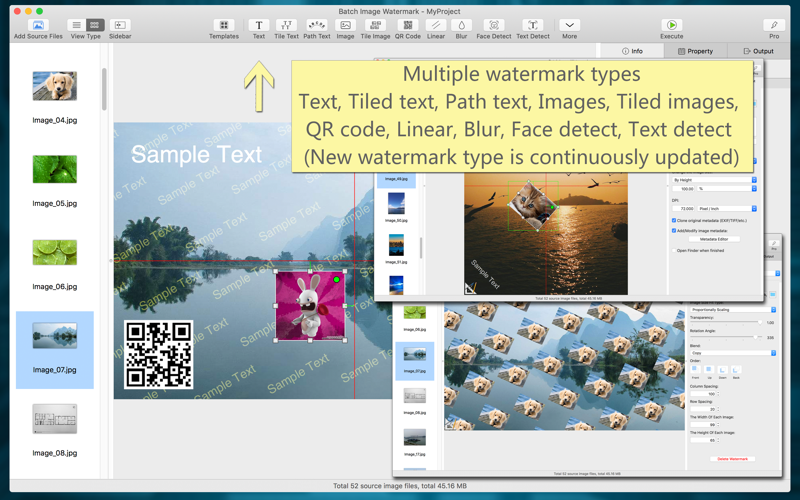Select the rabbit image watermark on canvas

click(x=310, y=306)
